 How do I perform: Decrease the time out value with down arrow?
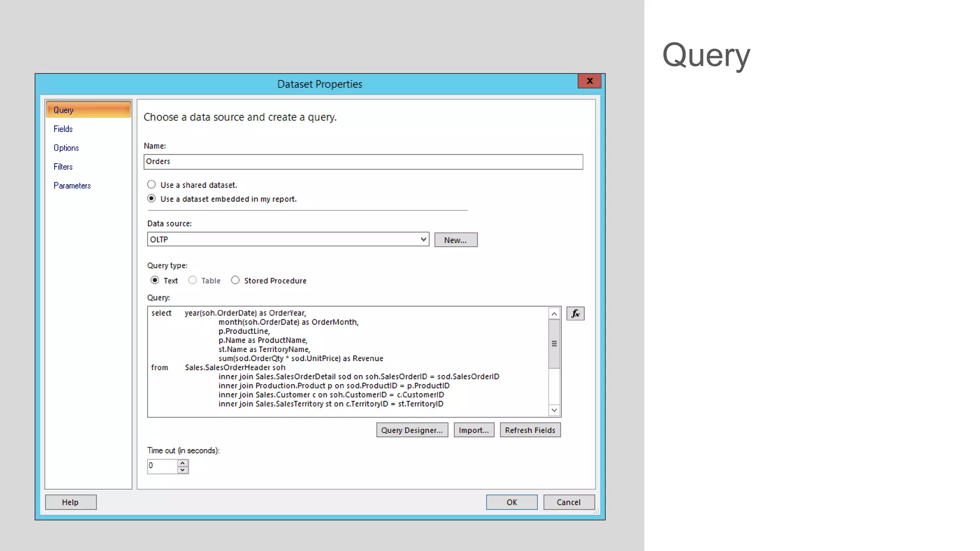coord(183,470)
